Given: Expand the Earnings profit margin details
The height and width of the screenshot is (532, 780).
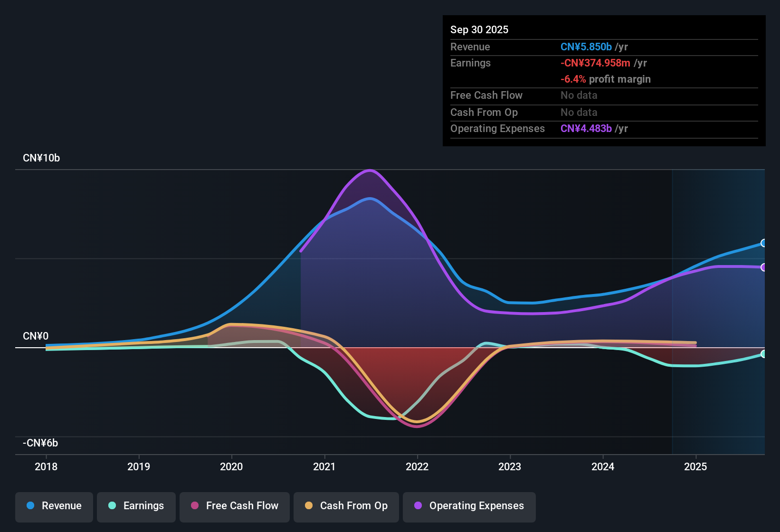Looking at the screenshot, I should (606, 79).
